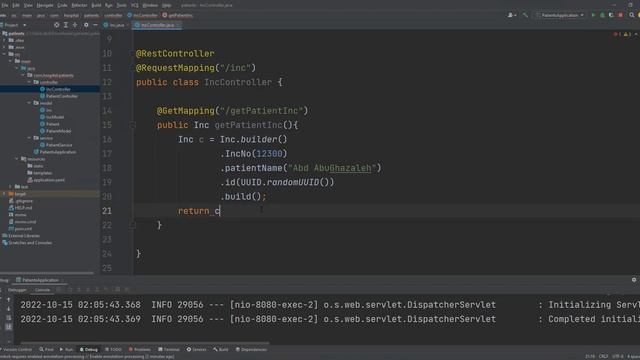Click Collapse All icon in Project panel header
Image resolution: width=640 pixels, height=360 pixels.
click(75, 25)
